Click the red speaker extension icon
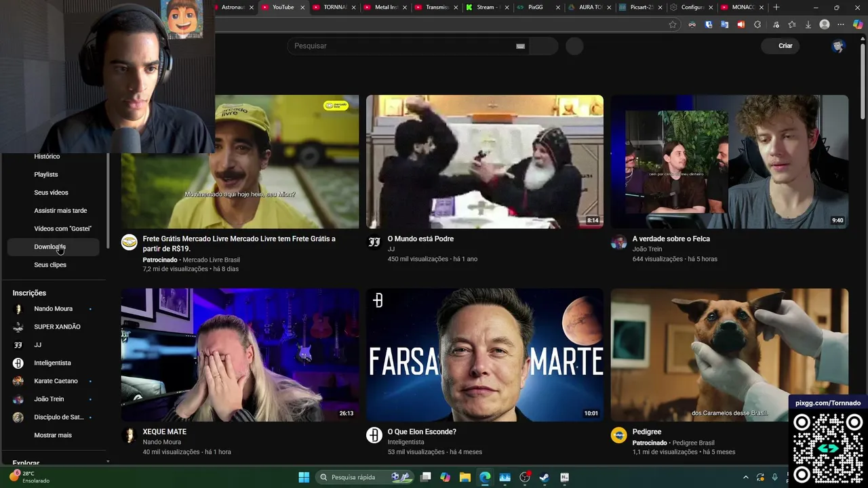 (x=741, y=24)
